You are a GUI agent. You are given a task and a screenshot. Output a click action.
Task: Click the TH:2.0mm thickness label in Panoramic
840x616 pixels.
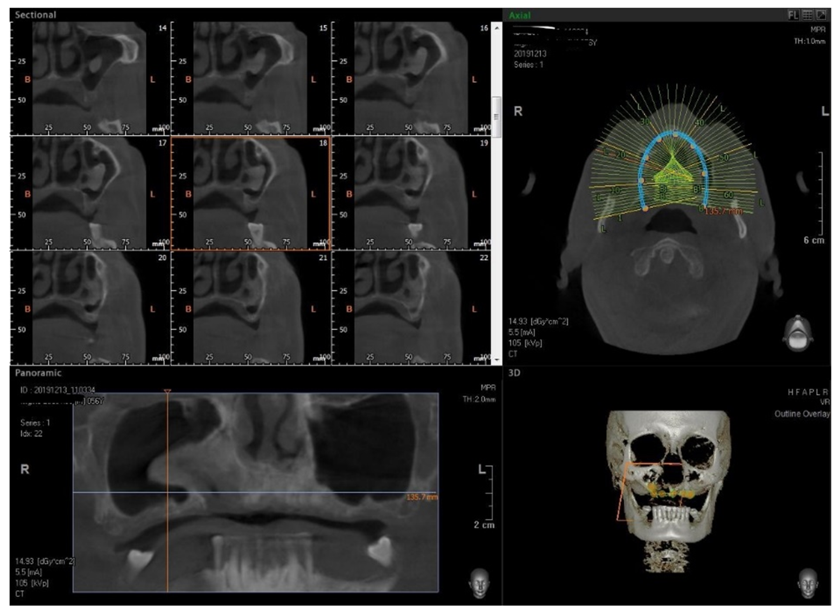[479, 399]
